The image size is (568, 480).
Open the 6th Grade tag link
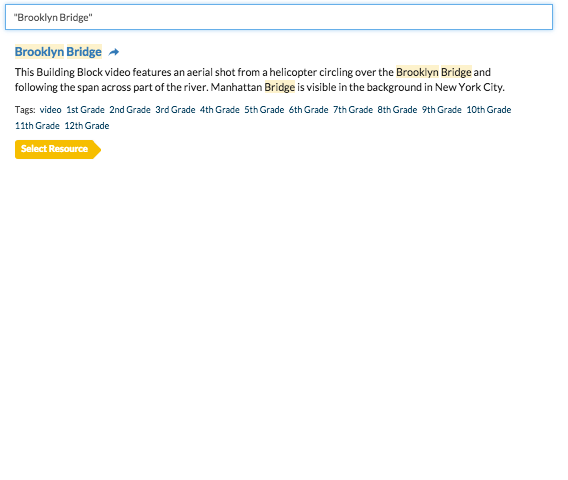[308, 110]
